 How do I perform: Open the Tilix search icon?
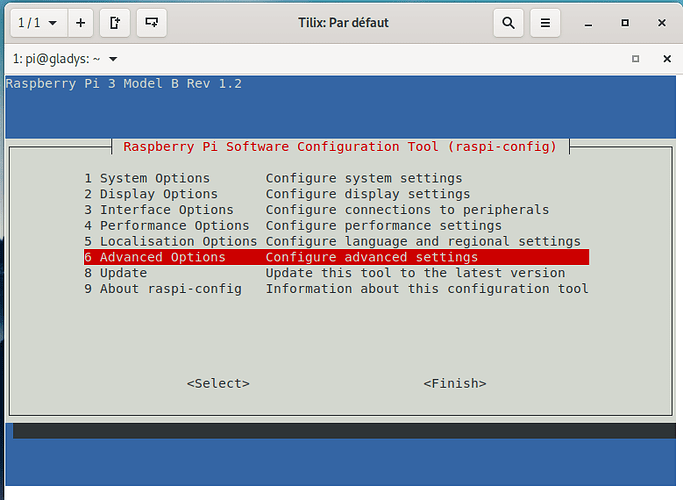click(508, 23)
